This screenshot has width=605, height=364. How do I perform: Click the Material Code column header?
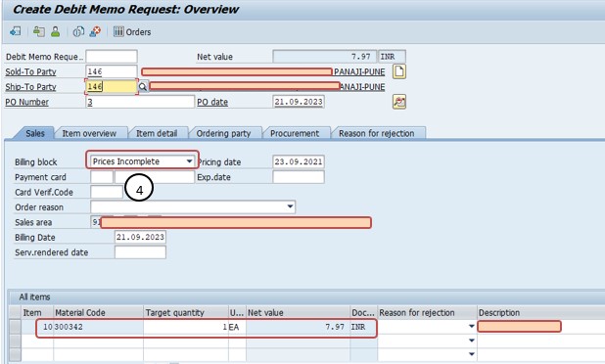pyautogui.click(x=99, y=313)
